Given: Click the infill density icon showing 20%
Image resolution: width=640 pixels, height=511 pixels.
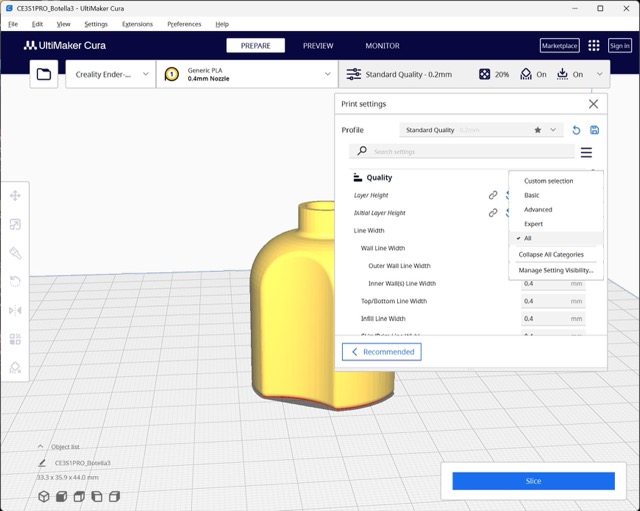Looking at the screenshot, I should click(484, 74).
